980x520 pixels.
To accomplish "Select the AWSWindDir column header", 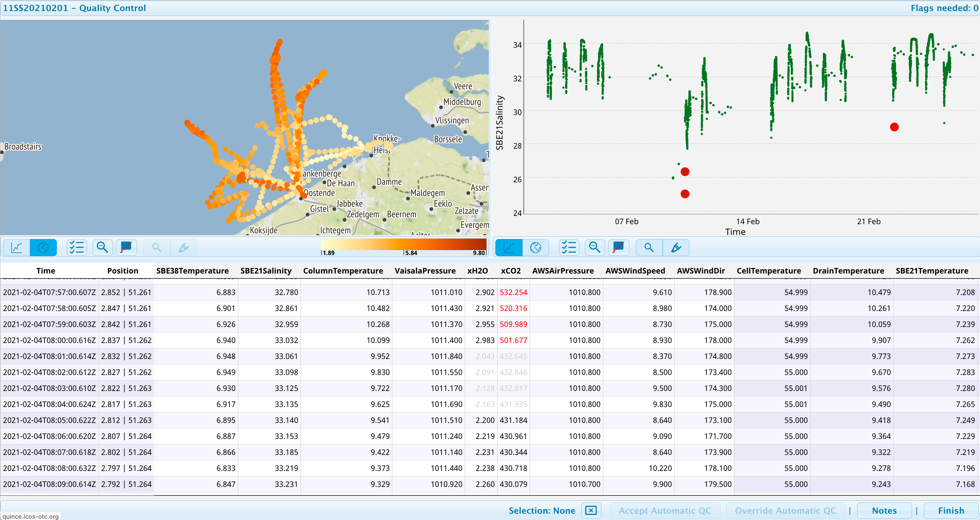I will [x=701, y=270].
